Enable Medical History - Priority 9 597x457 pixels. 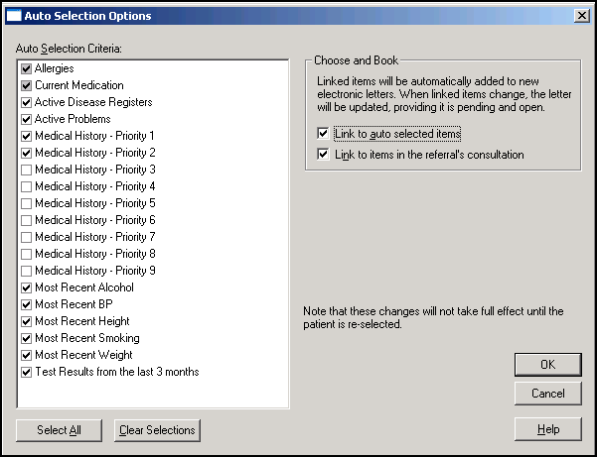pos(26,271)
